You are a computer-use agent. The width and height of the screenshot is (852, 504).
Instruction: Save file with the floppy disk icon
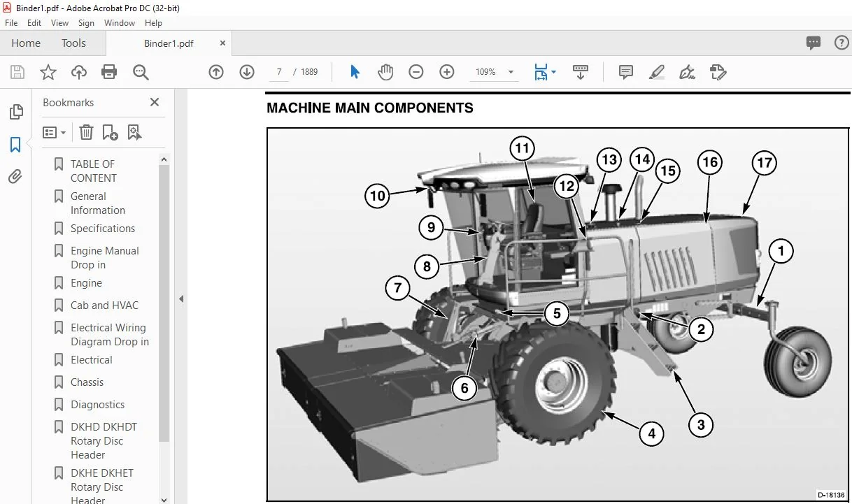click(17, 72)
